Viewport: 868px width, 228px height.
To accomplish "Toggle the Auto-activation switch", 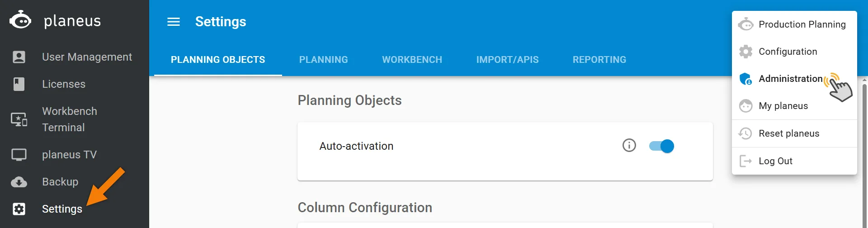I will 661,146.
